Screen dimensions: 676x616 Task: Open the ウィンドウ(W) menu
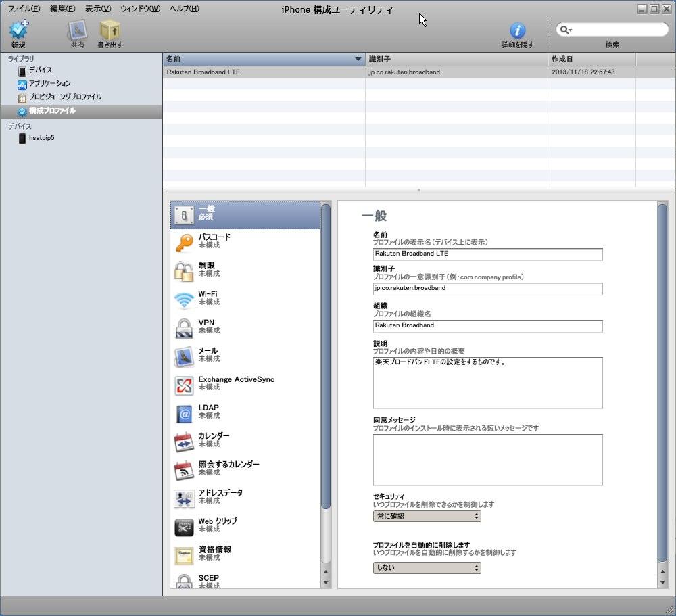140,9
